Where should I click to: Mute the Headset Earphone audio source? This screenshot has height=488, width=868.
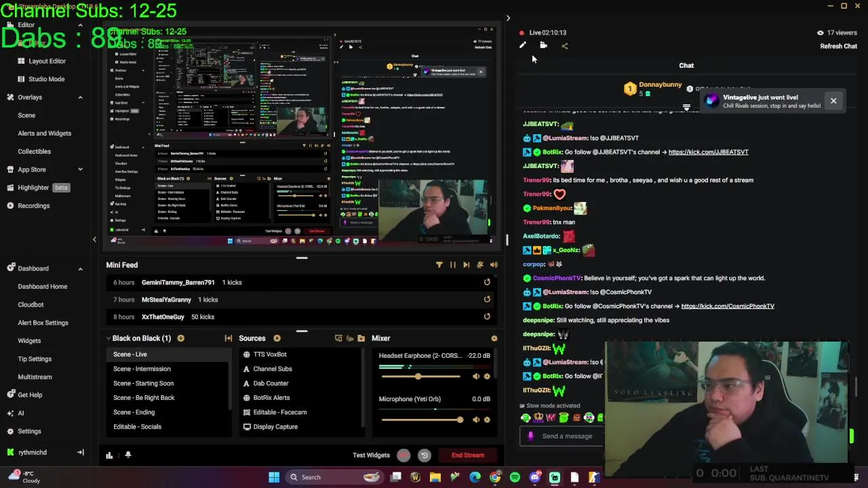476,376
